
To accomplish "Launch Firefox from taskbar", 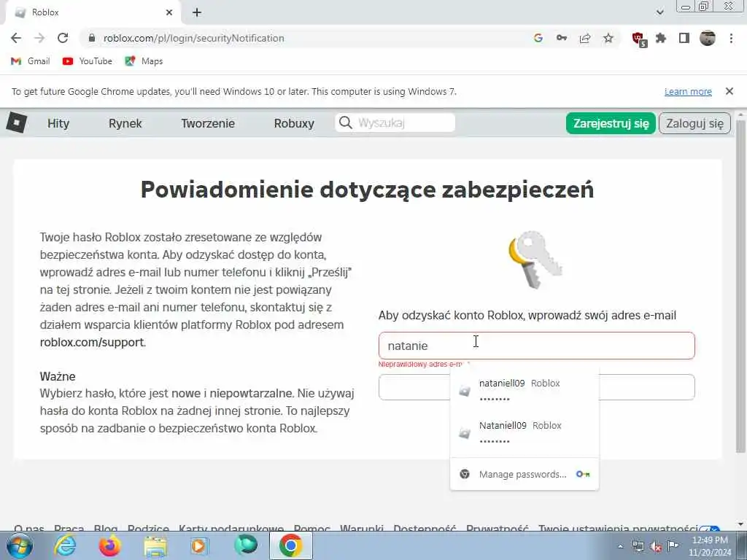I will [x=109, y=545].
